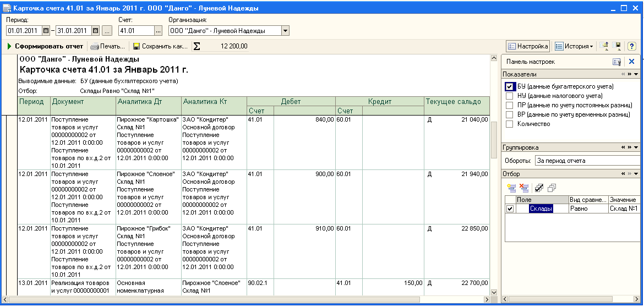Click the help question mark icon
The image size is (644, 307).
[x=632, y=46]
